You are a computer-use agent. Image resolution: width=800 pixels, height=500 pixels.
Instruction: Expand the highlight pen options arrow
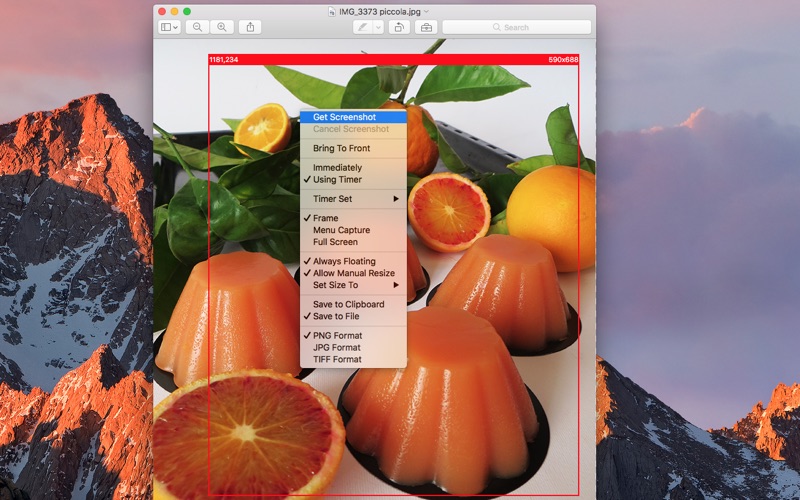point(378,27)
